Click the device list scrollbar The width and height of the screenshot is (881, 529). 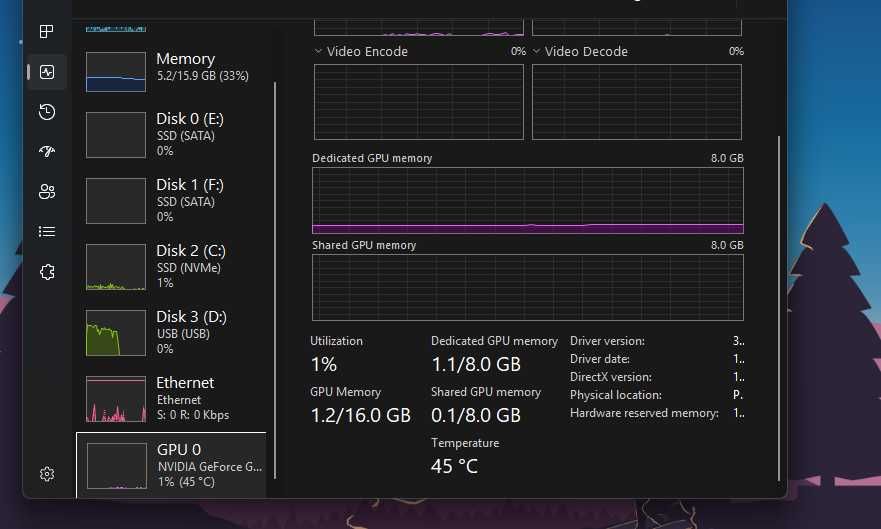tap(275, 280)
